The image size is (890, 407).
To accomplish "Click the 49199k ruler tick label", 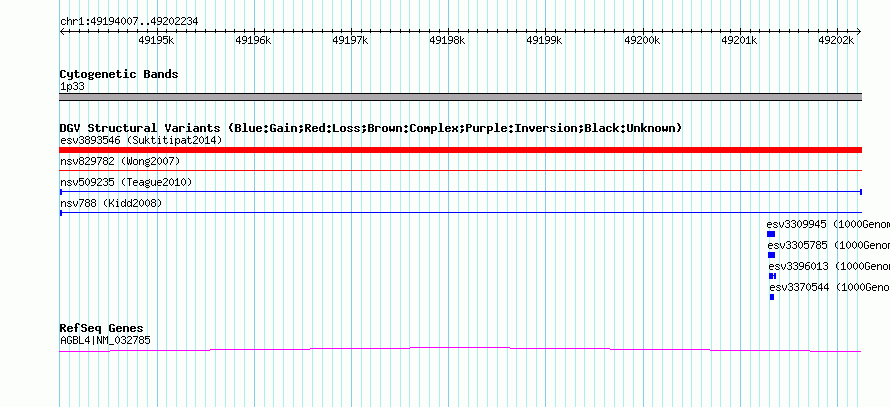I will [544, 40].
